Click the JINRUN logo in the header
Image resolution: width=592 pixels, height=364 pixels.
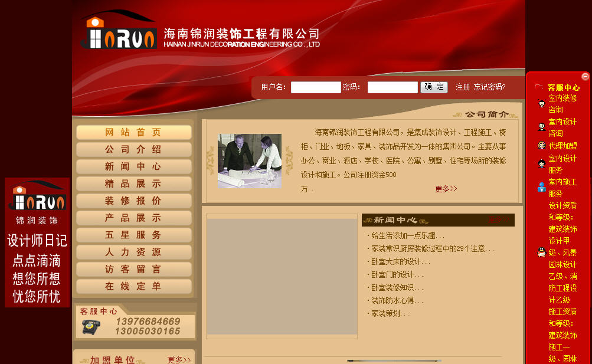click(118, 32)
